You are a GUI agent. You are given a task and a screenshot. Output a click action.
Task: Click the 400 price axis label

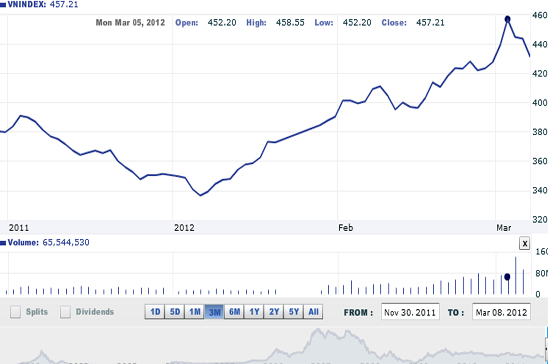tap(540, 103)
